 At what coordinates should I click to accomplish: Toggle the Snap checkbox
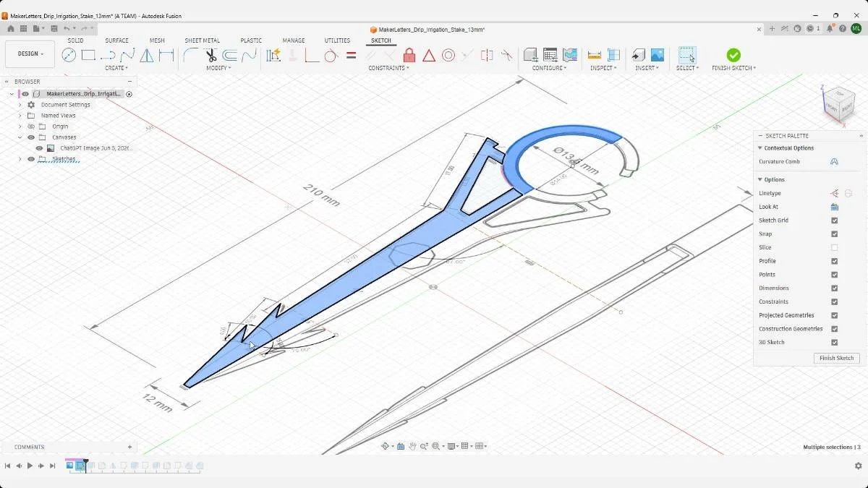point(834,234)
